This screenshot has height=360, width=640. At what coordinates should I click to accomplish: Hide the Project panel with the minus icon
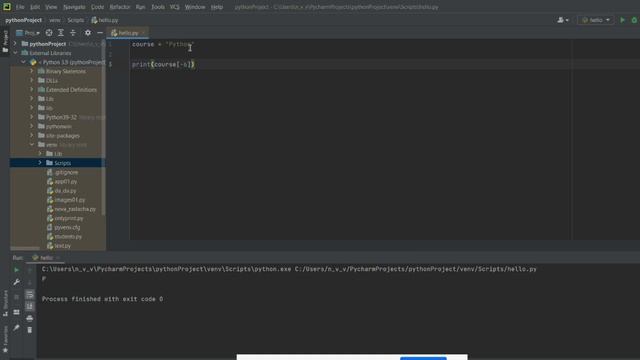click(x=100, y=33)
